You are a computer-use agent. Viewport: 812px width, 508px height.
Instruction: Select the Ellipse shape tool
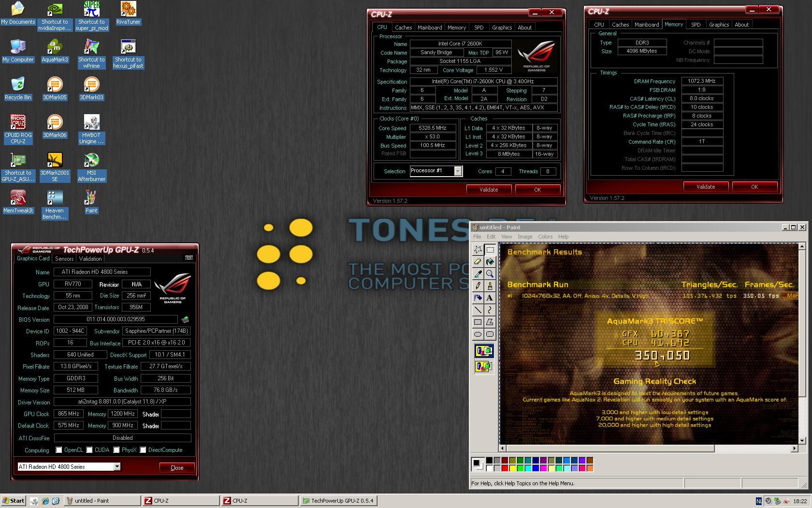478,334
